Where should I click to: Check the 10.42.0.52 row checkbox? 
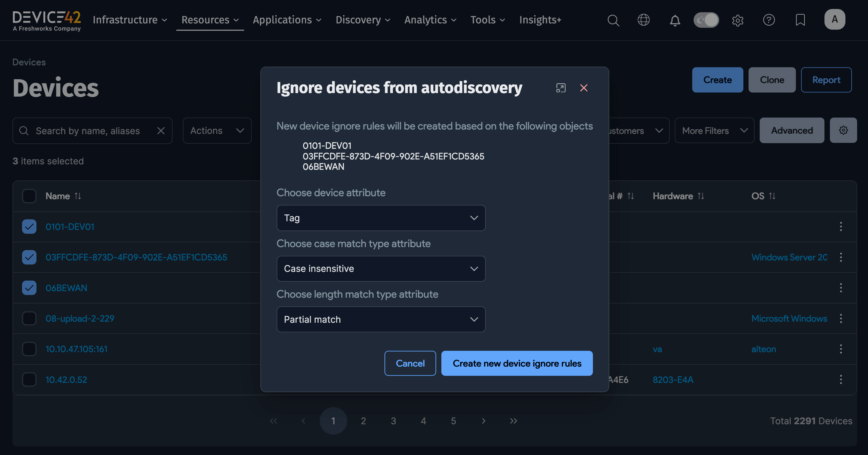(x=29, y=379)
